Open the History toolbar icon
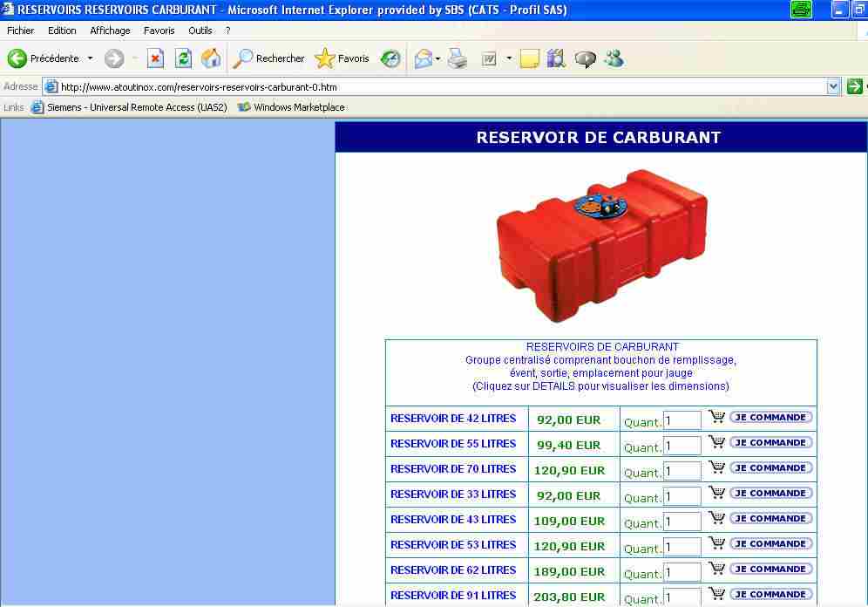Viewport: 868px width, 607px height. (x=390, y=58)
